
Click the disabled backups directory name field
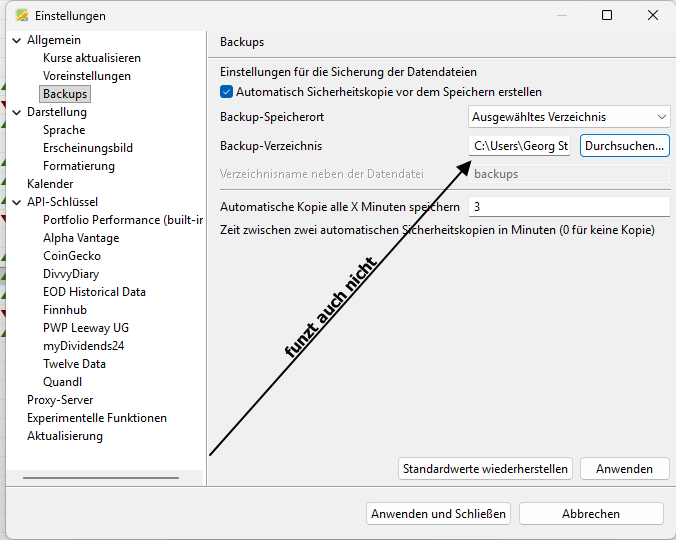(569, 174)
